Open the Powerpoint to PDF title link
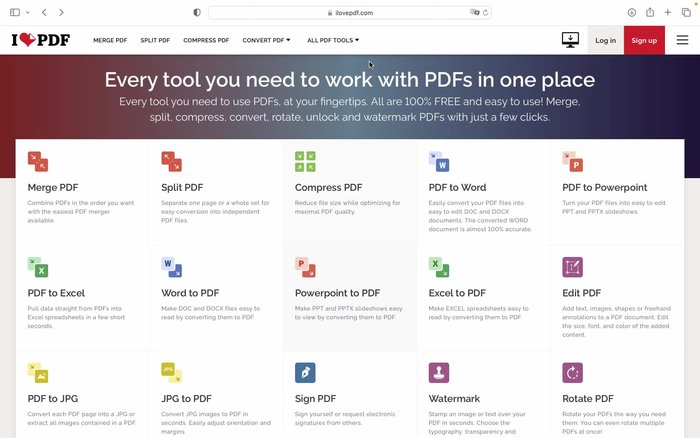 [338, 293]
